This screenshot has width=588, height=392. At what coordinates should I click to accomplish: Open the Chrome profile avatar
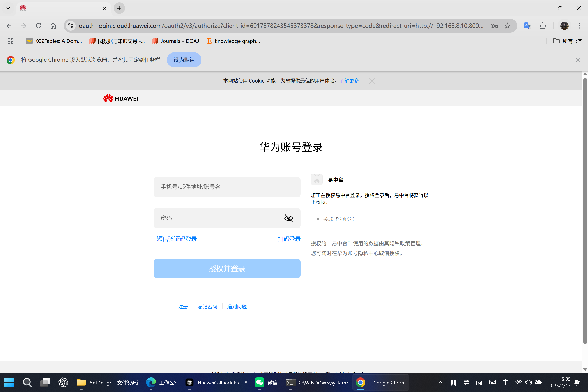tap(564, 26)
